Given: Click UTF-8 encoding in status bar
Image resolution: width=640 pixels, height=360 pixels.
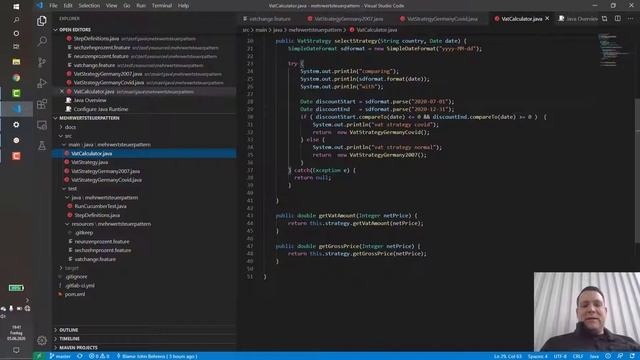Looking at the screenshot, I should point(560,356).
